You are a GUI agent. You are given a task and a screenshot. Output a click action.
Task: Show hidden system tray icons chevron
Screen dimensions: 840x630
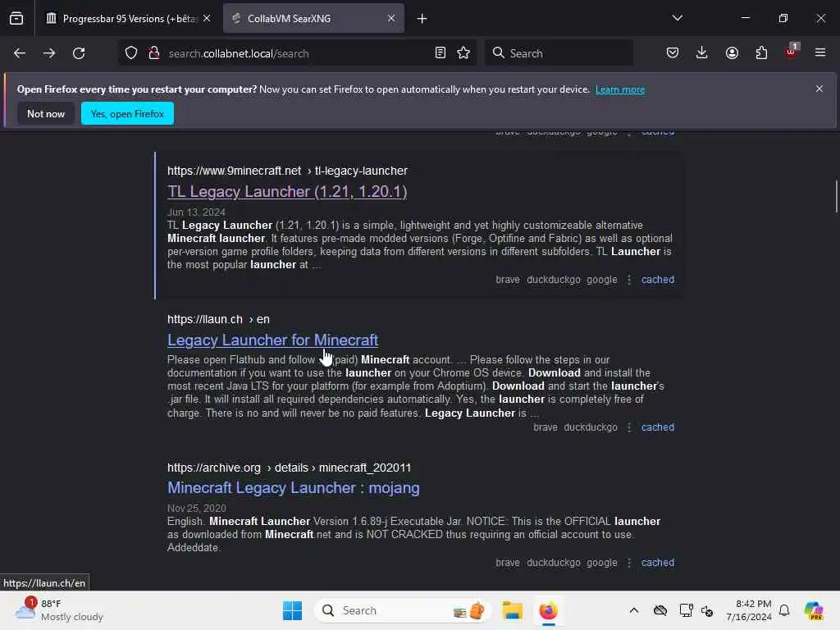(634, 610)
